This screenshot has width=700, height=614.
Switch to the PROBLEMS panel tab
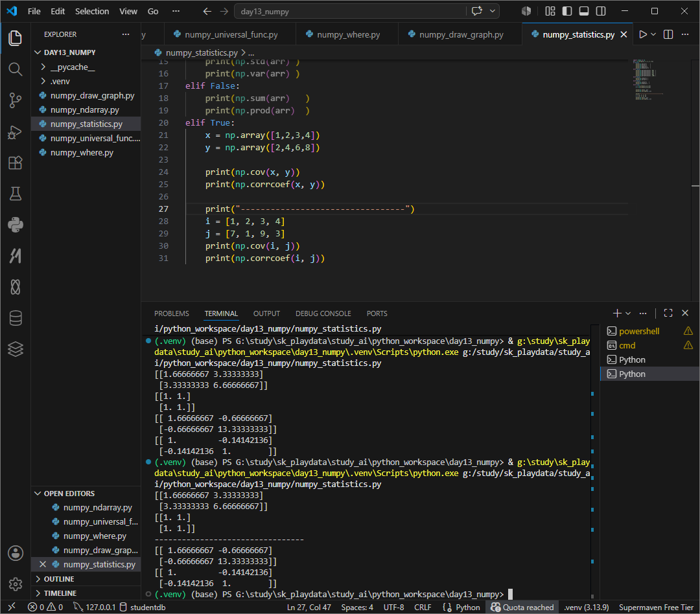coord(171,313)
